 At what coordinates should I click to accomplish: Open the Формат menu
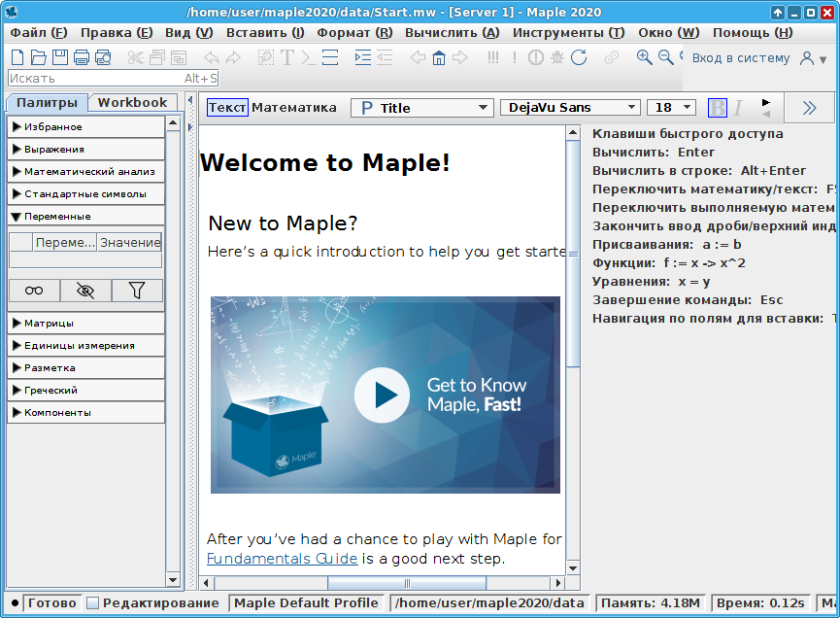(354, 33)
